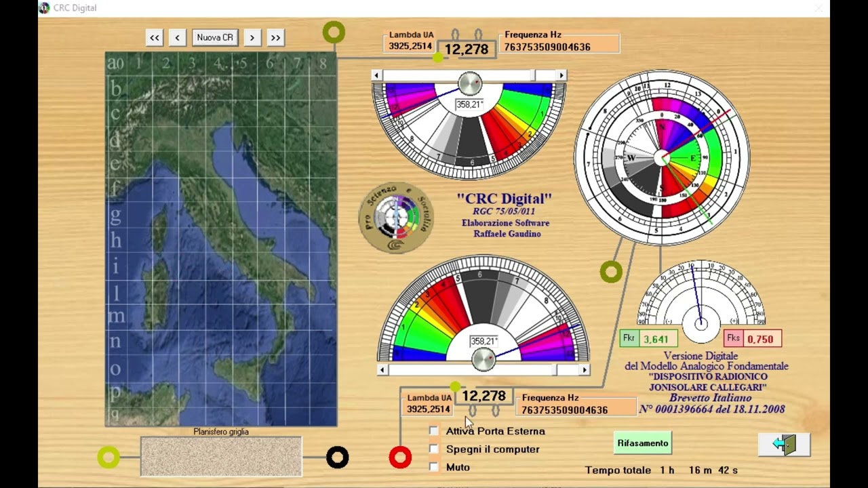The width and height of the screenshot is (868, 488).
Task: Click the Fks value 0,750
Action: pos(762,339)
